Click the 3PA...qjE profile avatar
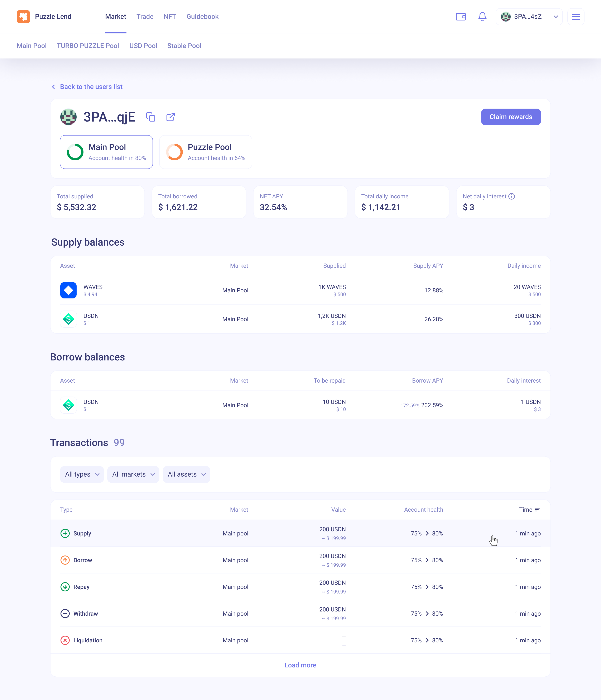The height and width of the screenshot is (700, 601). (68, 117)
